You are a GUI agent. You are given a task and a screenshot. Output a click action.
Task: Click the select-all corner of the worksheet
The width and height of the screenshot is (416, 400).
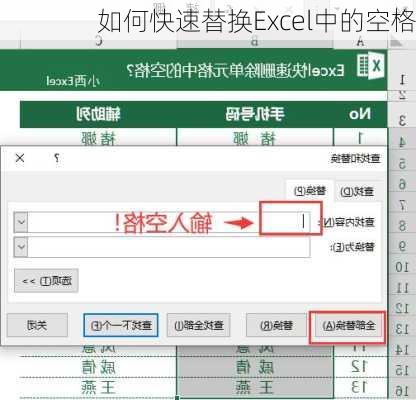396,42
